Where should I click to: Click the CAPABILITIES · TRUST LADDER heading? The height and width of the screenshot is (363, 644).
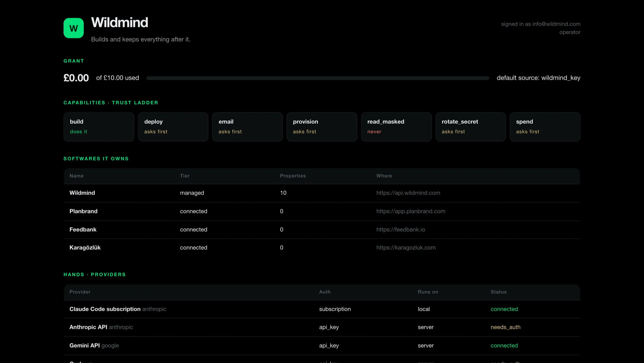coord(111,103)
